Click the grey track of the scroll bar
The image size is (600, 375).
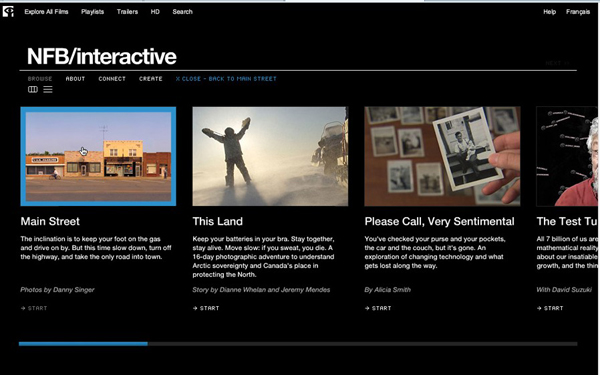pos(362,344)
